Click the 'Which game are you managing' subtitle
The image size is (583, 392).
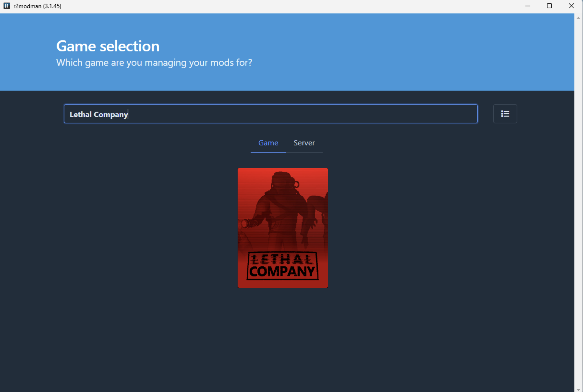(x=154, y=63)
